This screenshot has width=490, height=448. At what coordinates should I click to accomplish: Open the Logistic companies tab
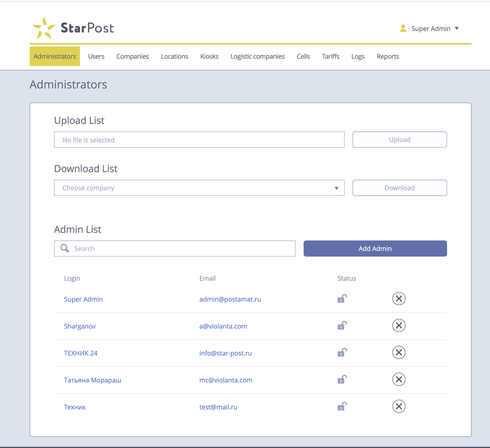[x=257, y=57]
